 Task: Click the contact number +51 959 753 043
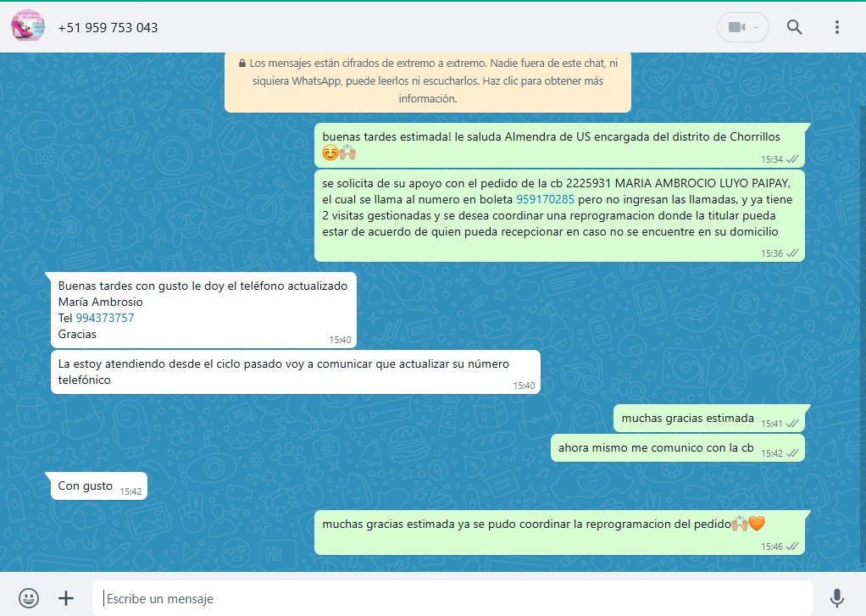coord(108,27)
